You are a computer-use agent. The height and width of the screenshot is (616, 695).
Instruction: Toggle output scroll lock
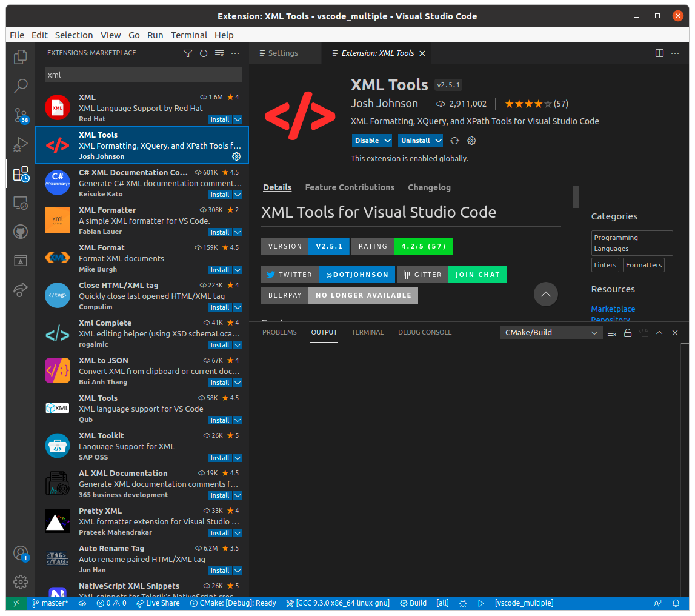pyautogui.click(x=628, y=333)
